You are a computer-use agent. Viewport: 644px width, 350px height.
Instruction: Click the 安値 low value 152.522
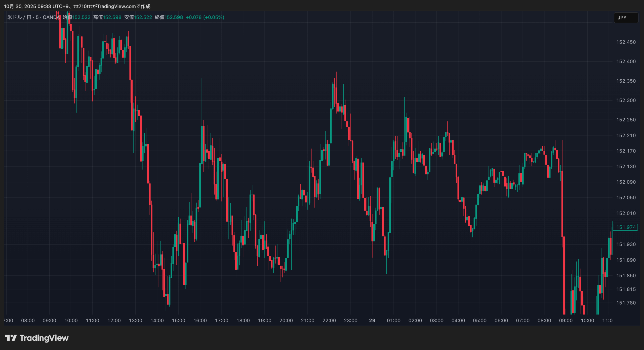pos(143,17)
